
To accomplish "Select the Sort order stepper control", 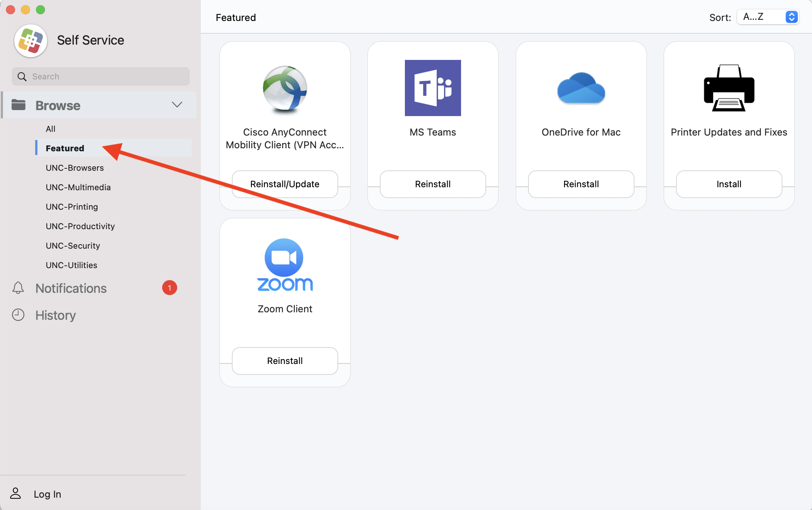I will 792,16.
